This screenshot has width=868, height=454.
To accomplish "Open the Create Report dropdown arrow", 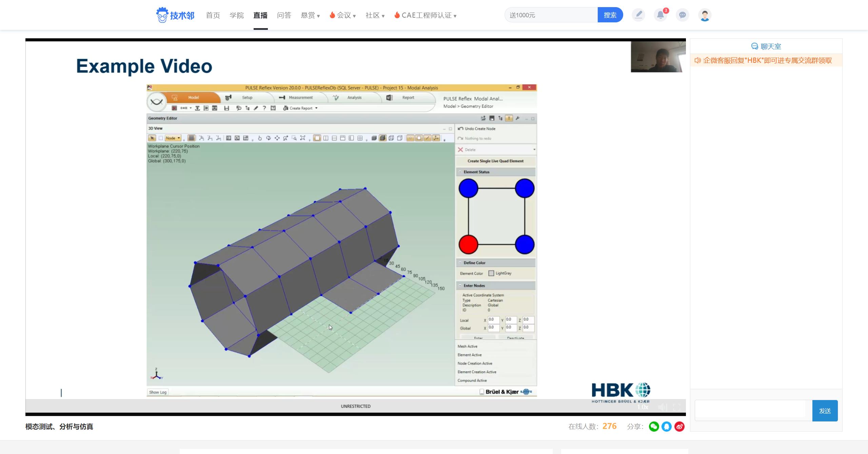I will (316, 108).
